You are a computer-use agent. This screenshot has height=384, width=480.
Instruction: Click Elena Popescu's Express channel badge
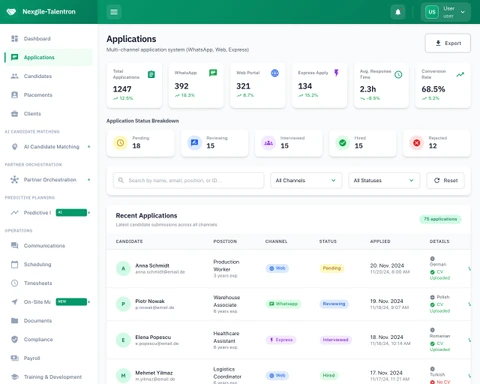click(x=281, y=340)
